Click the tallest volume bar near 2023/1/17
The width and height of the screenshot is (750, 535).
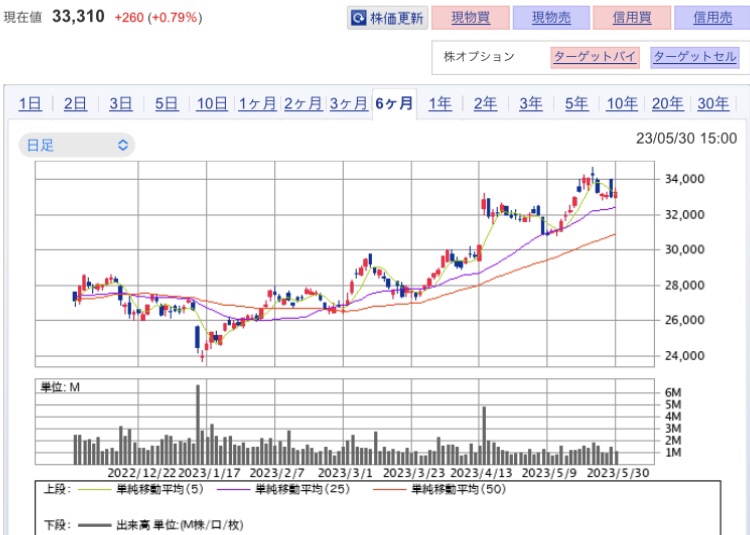coord(198,424)
